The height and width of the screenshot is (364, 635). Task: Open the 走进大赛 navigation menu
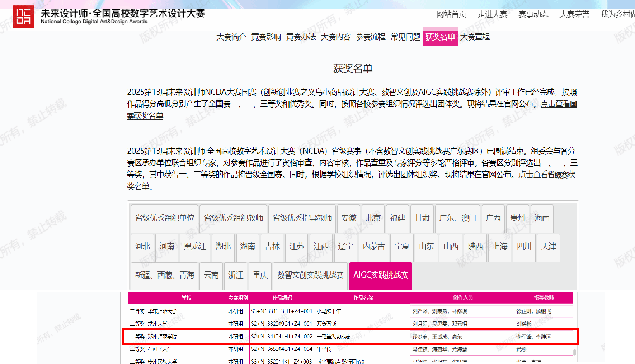[492, 14]
